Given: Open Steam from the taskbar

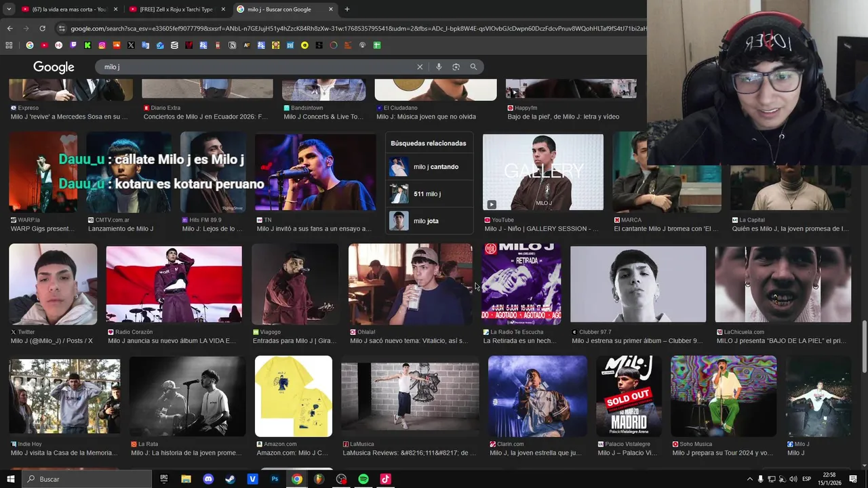Looking at the screenshot, I should (x=230, y=479).
